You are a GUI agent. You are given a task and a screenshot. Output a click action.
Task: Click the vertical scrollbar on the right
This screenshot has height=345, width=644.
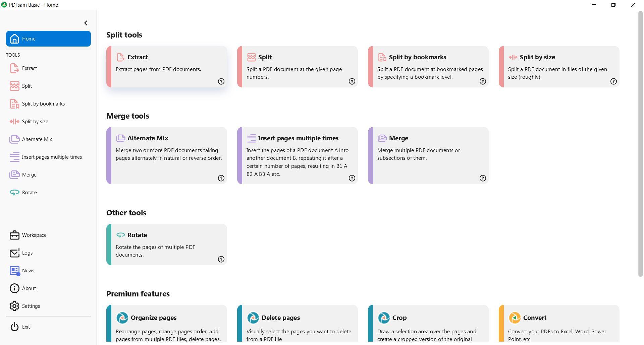(x=640, y=144)
